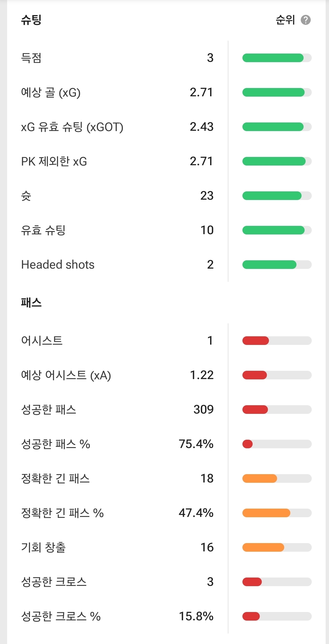The image size is (329, 644).
Task: Click the question mark help icon
Action: tap(306, 20)
